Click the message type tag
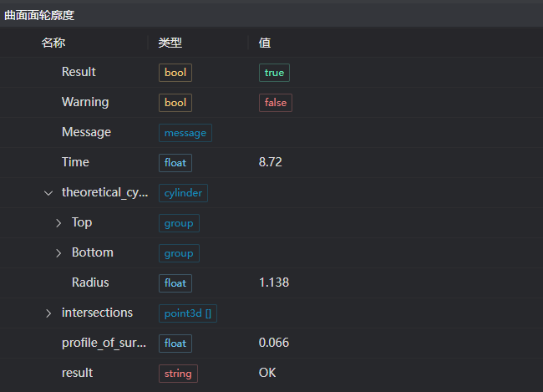 tap(185, 133)
